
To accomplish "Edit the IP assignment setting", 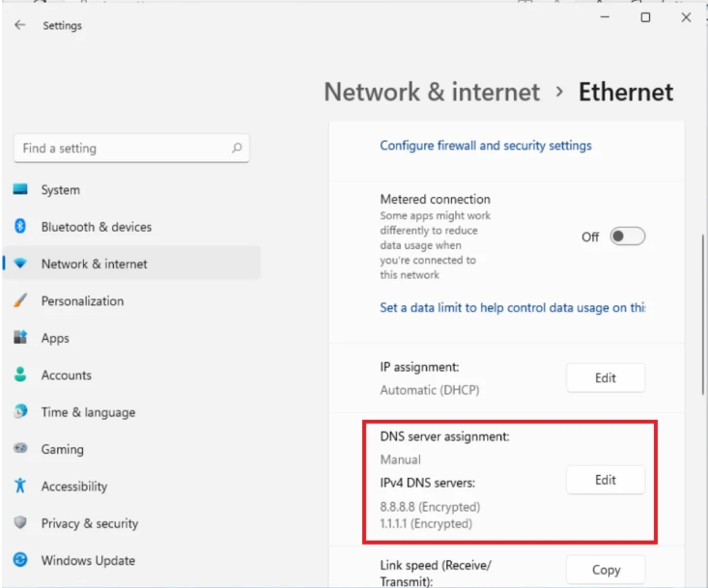I will click(x=605, y=378).
